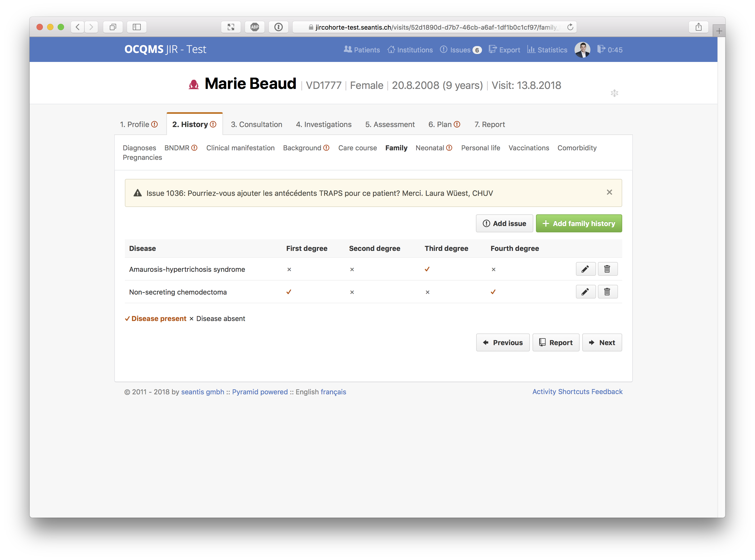Screen dimensions: 755x560
Task: Select the français language link
Action: (333, 391)
